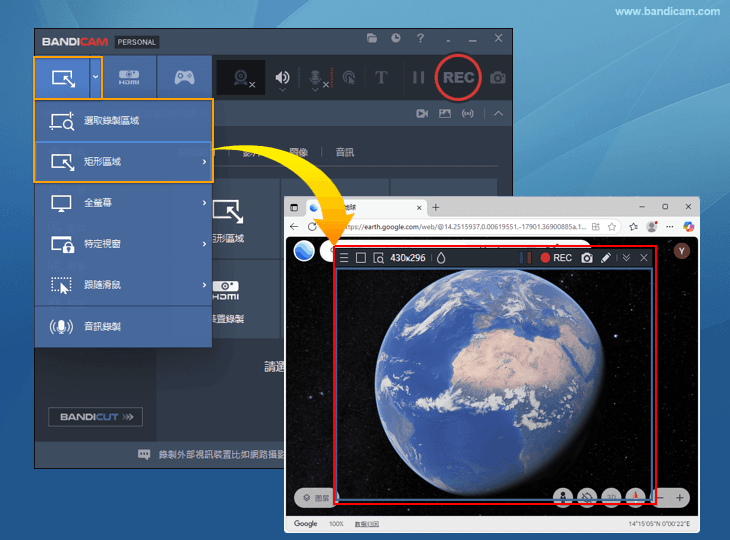Screen dimensions: 730x540
Task: Click water drop icon on recording toolbar
Action: (x=441, y=258)
